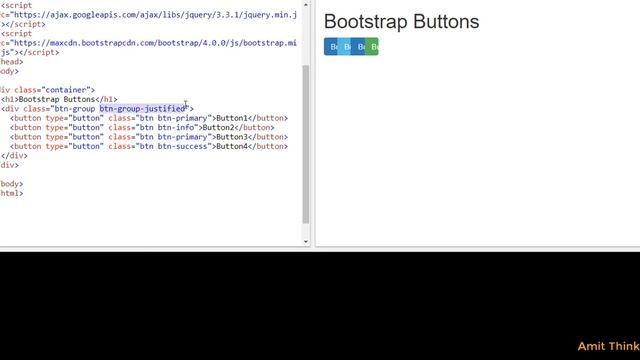The width and height of the screenshot is (640, 360).
Task: Click the 'Button1' text in code
Action: point(232,118)
